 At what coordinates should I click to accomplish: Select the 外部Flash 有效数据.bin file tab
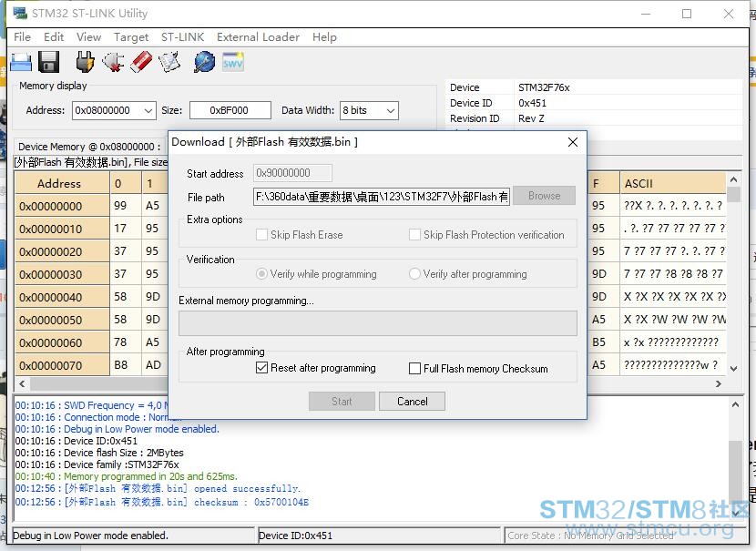point(91,162)
